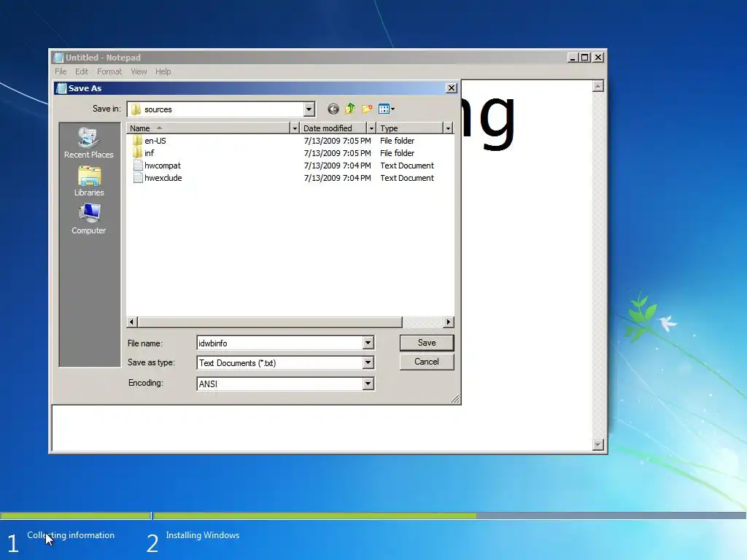Create a new folder
The height and width of the screenshot is (560, 747).
click(x=367, y=109)
